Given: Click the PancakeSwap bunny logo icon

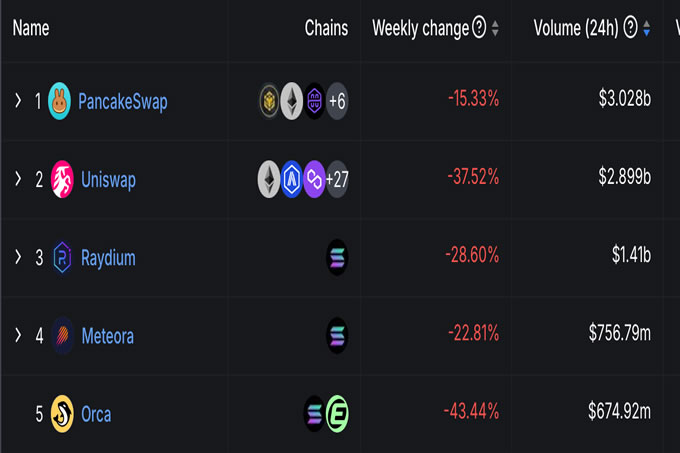Looking at the screenshot, I should click(59, 101).
